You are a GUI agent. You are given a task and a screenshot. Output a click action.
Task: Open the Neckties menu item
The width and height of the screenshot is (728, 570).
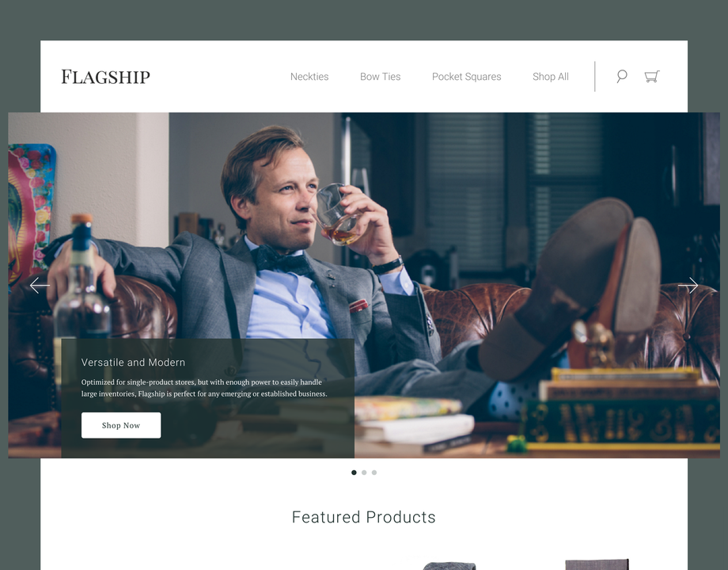(x=309, y=77)
